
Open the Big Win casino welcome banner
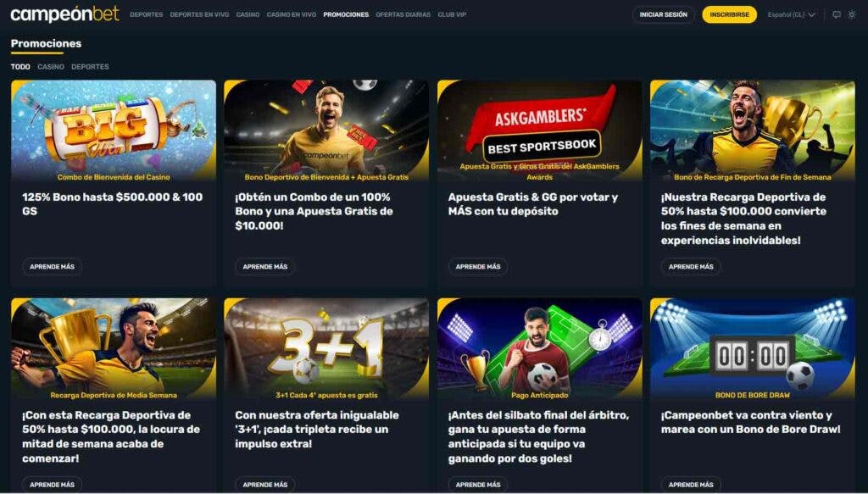[x=114, y=130]
